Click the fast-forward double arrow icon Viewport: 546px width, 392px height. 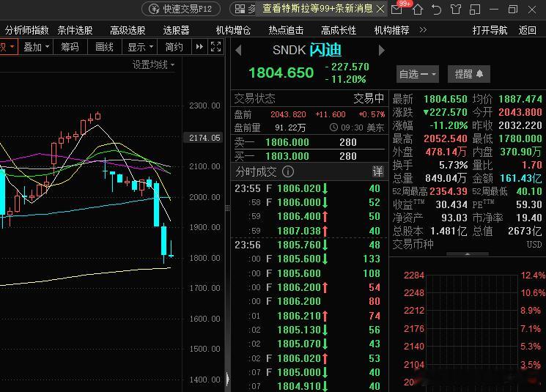[199, 47]
